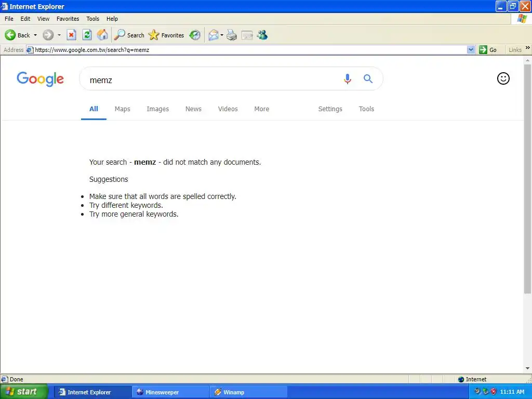The width and height of the screenshot is (532, 399).
Task: Refresh the page with the refresh icon
Action: [87, 35]
